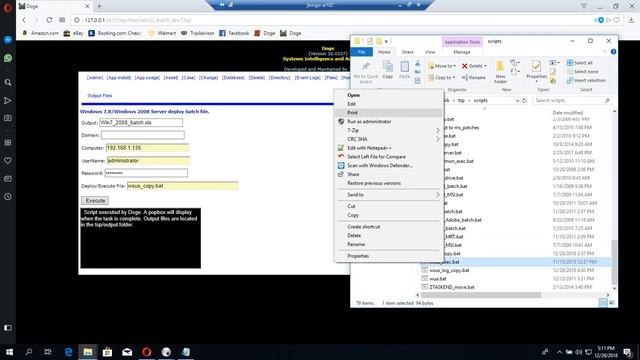The width and height of the screenshot is (640, 360).
Task: Open the taskbar notification center icon
Action: (628, 352)
